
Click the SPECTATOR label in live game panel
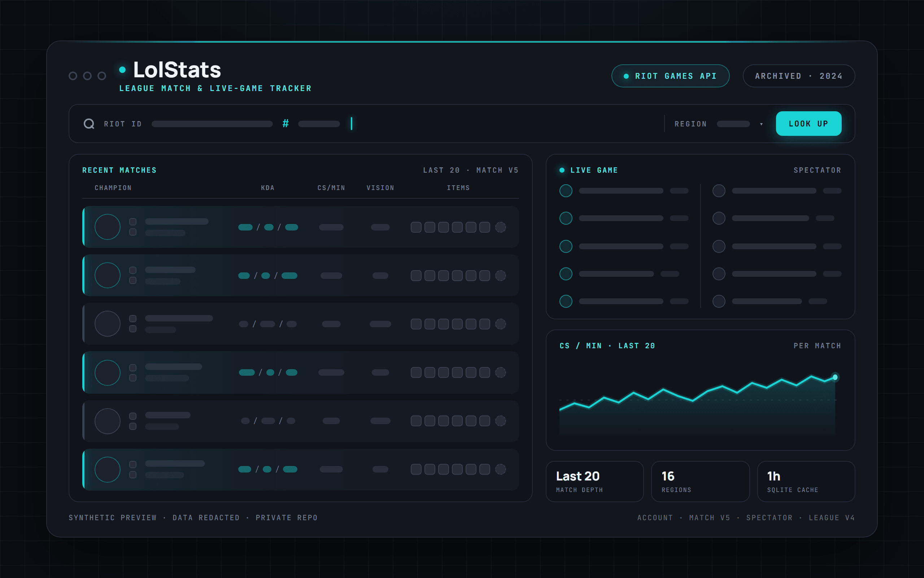[818, 170]
